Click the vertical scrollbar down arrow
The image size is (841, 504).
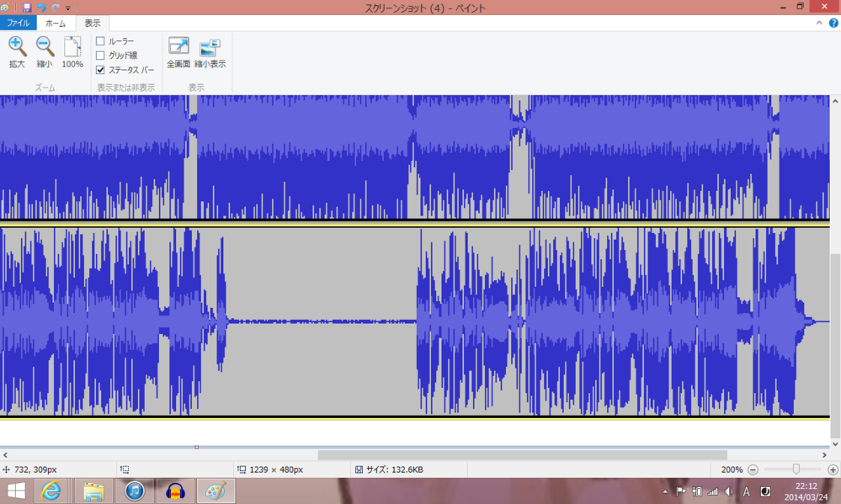coord(835,443)
